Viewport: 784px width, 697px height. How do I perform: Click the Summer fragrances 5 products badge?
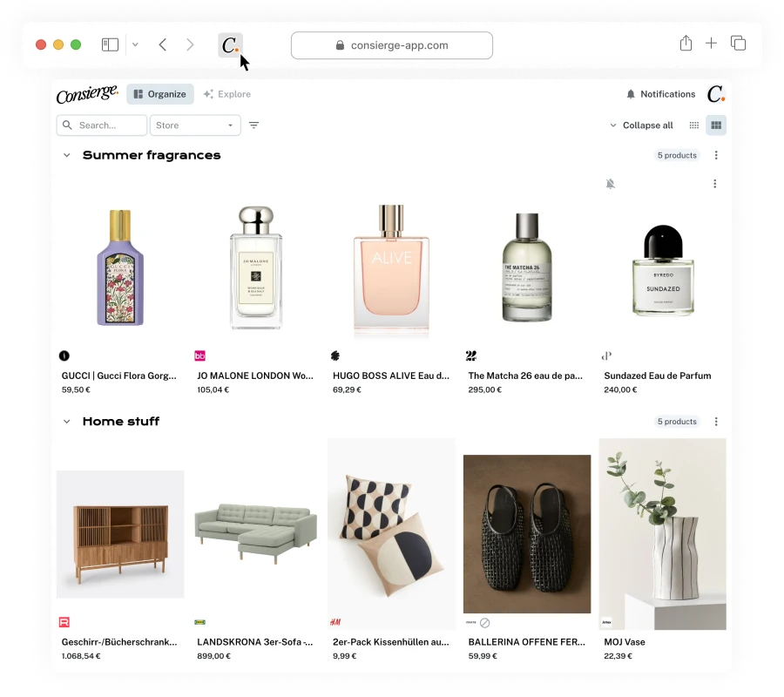(x=677, y=155)
